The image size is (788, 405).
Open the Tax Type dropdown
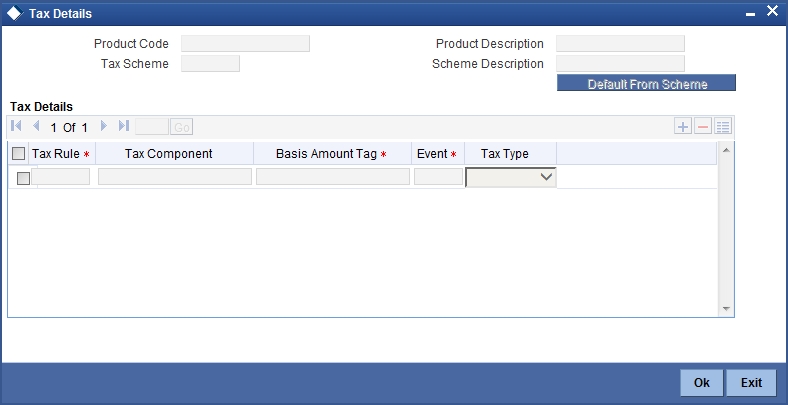tap(511, 177)
